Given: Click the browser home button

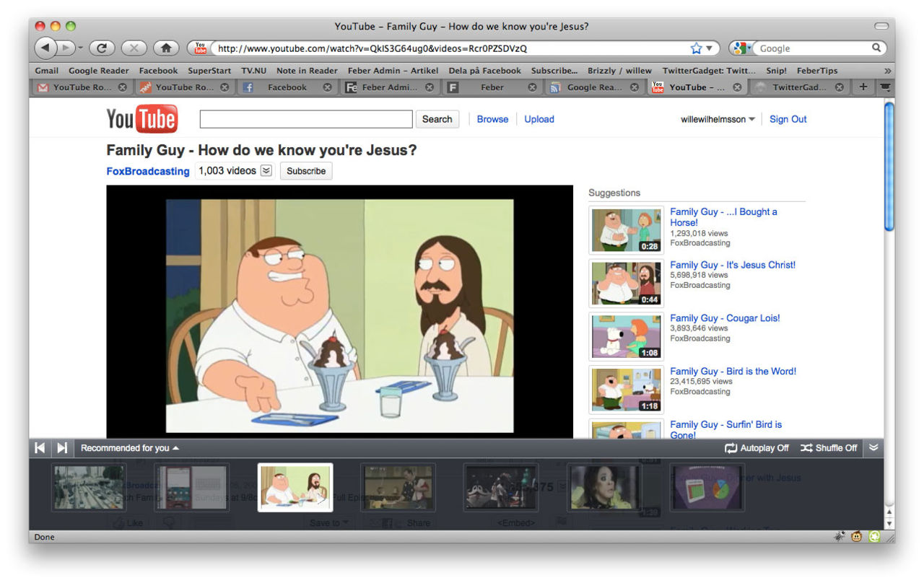Looking at the screenshot, I should coord(166,48).
